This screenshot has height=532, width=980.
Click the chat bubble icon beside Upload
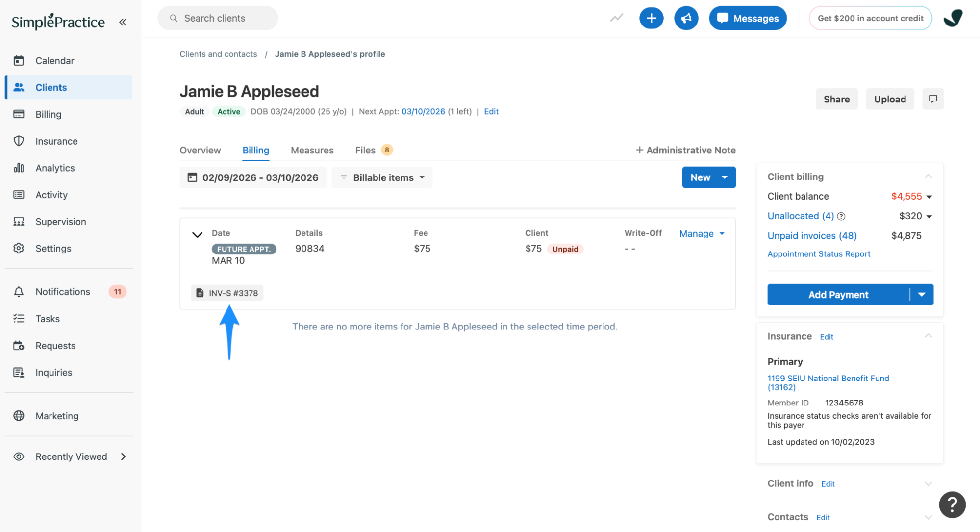[932, 99]
